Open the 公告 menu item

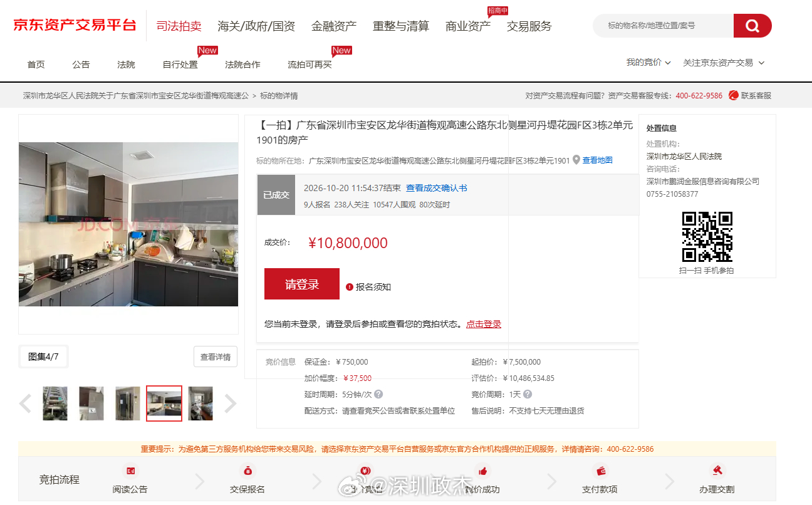[81, 65]
